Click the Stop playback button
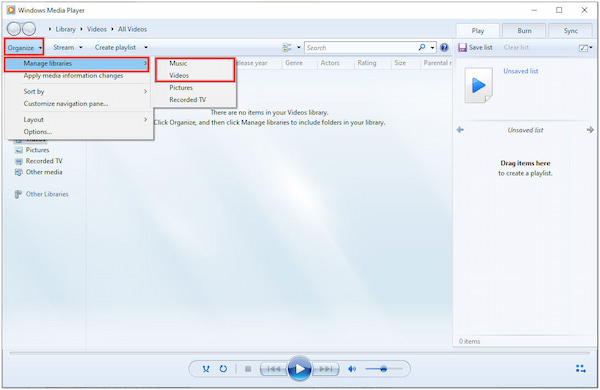Image resolution: width=600 pixels, height=390 pixels. tap(248, 369)
